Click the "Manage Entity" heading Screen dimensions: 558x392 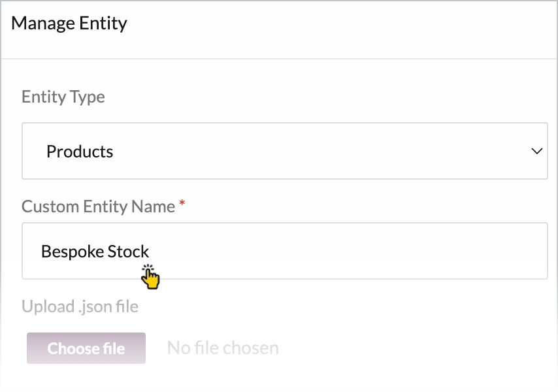coord(69,24)
